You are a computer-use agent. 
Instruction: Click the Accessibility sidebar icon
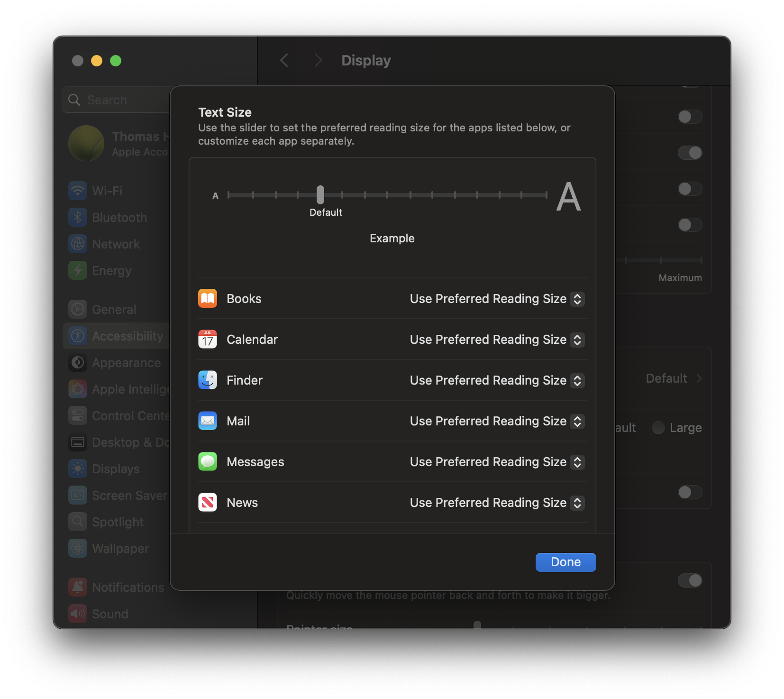pyautogui.click(x=78, y=336)
